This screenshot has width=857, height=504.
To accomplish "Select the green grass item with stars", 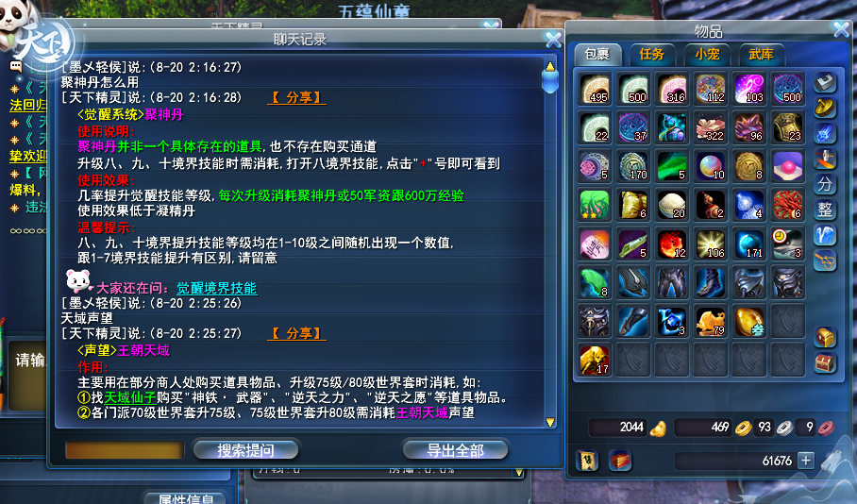I will [x=594, y=205].
